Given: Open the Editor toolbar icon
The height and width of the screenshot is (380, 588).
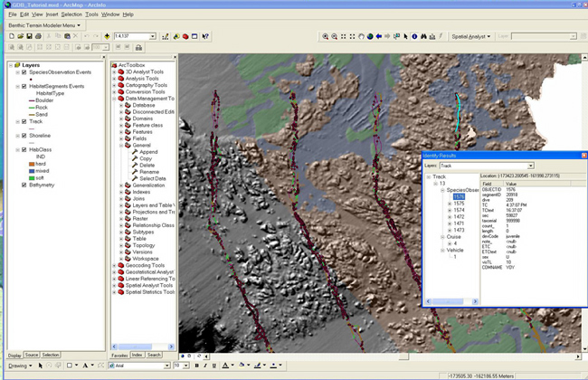Looking at the screenshot, I should click(x=165, y=36).
